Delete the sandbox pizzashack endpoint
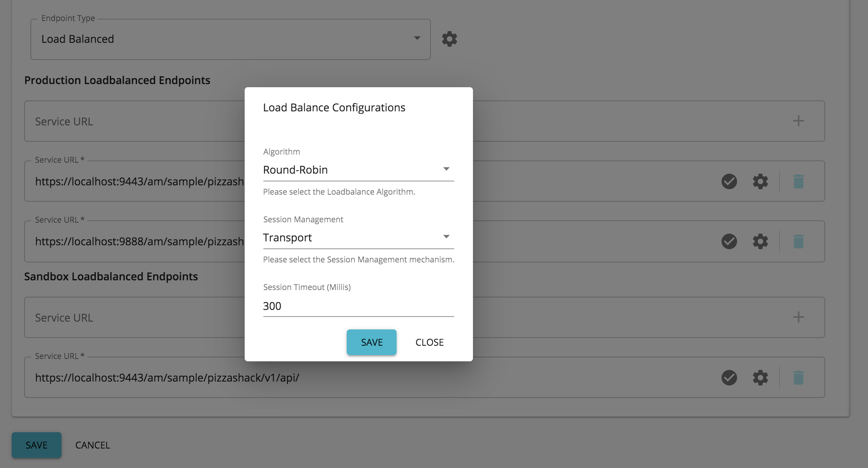 pos(798,377)
